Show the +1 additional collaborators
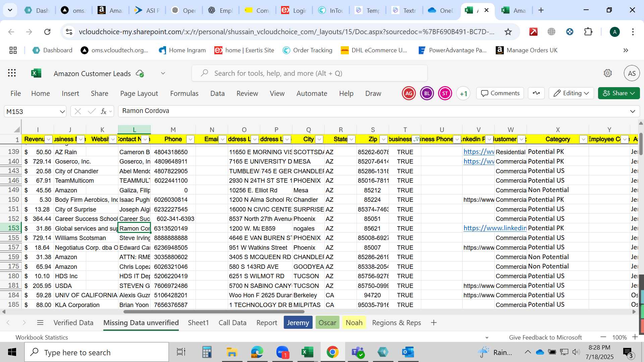The image size is (644, 362). tap(463, 94)
